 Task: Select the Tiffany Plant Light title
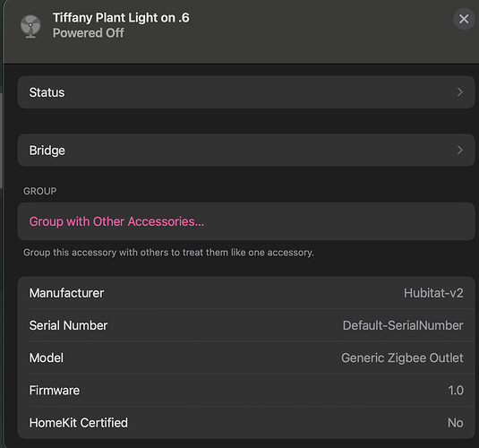coord(121,18)
